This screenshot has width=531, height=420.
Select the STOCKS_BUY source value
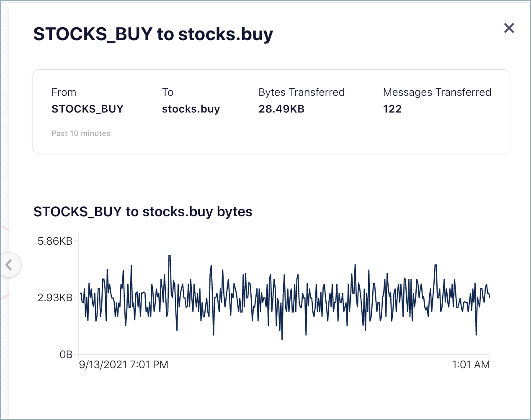(87, 109)
